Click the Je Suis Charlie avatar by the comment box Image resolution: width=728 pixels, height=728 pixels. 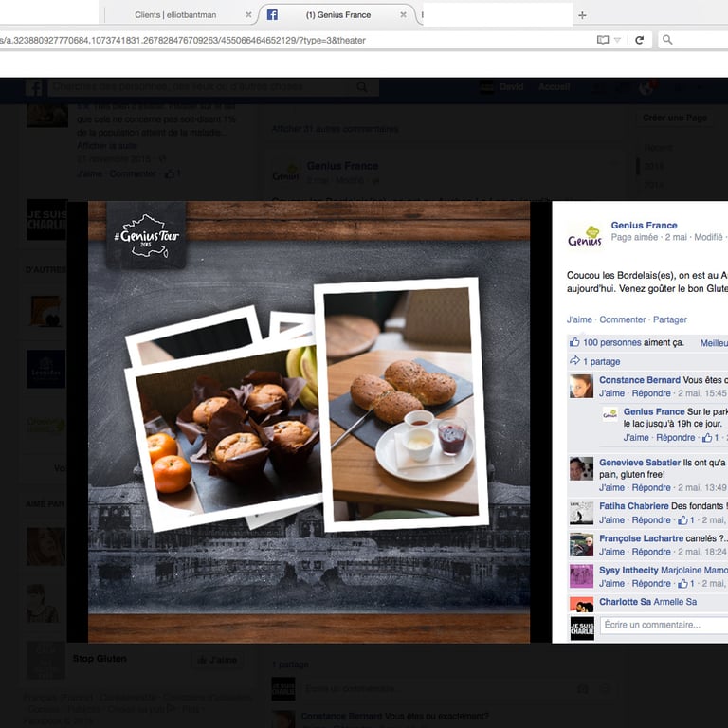pos(582,628)
